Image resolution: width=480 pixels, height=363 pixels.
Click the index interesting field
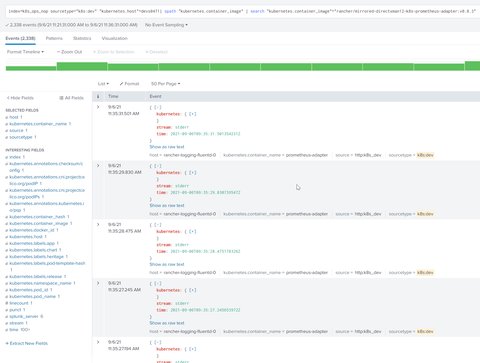click(15, 157)
